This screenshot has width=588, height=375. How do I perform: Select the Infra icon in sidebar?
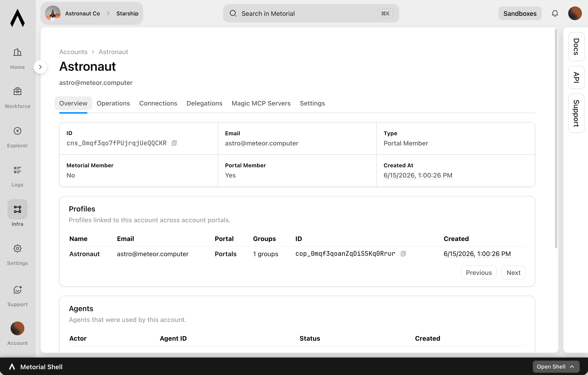click(x=17, y=209)
